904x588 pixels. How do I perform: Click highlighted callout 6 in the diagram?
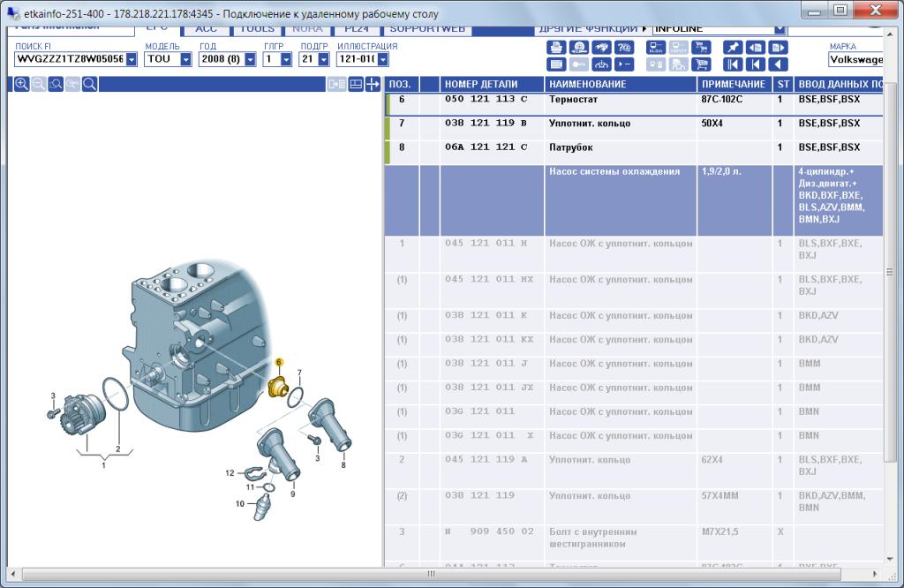coord(279,362)
